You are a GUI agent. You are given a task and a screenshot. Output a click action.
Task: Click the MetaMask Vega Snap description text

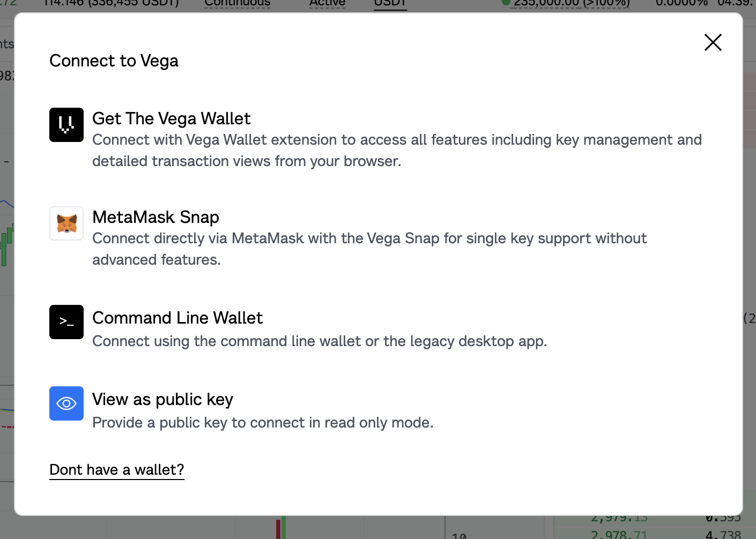click(x=369, y=249)
